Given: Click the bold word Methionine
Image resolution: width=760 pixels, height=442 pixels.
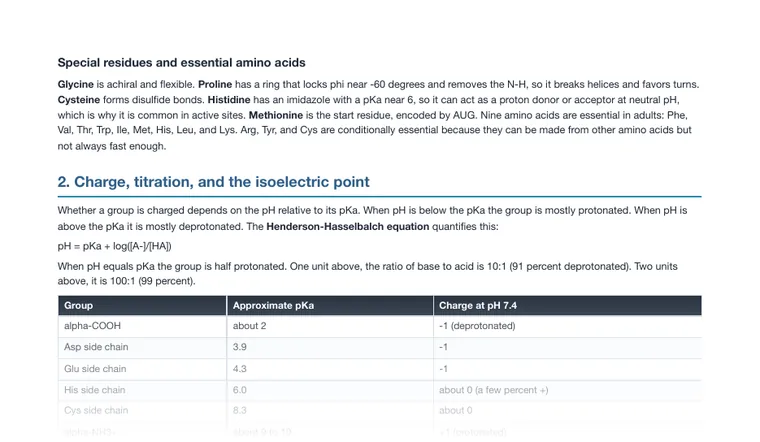Looking at the screenshot, I should (275, 115).
